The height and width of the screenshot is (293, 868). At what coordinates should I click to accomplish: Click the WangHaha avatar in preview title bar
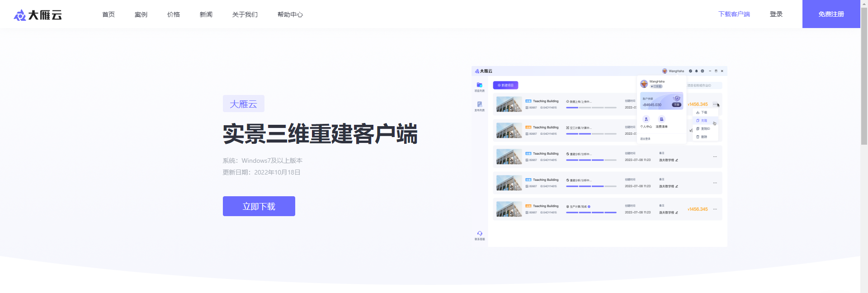click(665, 71)
